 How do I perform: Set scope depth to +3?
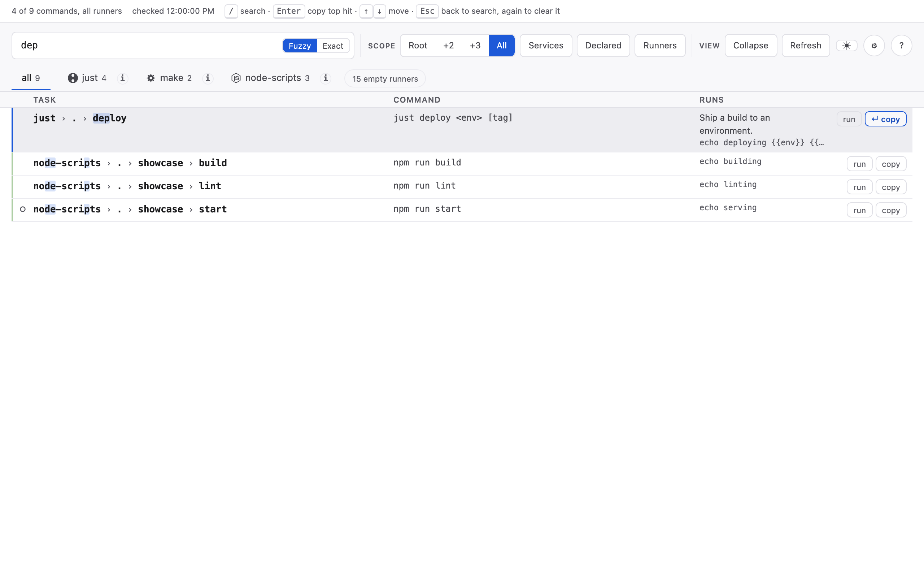(475, 46)
